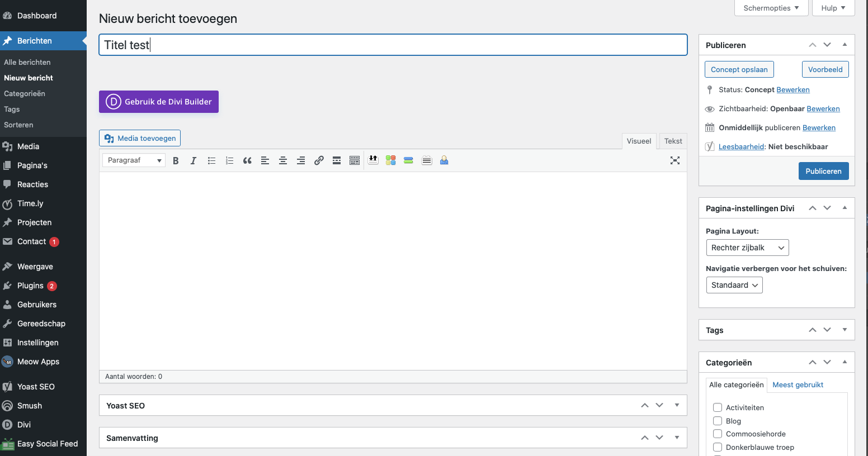
Task: Check the Commoosiehorde category
Action: (x=718, y=434)
